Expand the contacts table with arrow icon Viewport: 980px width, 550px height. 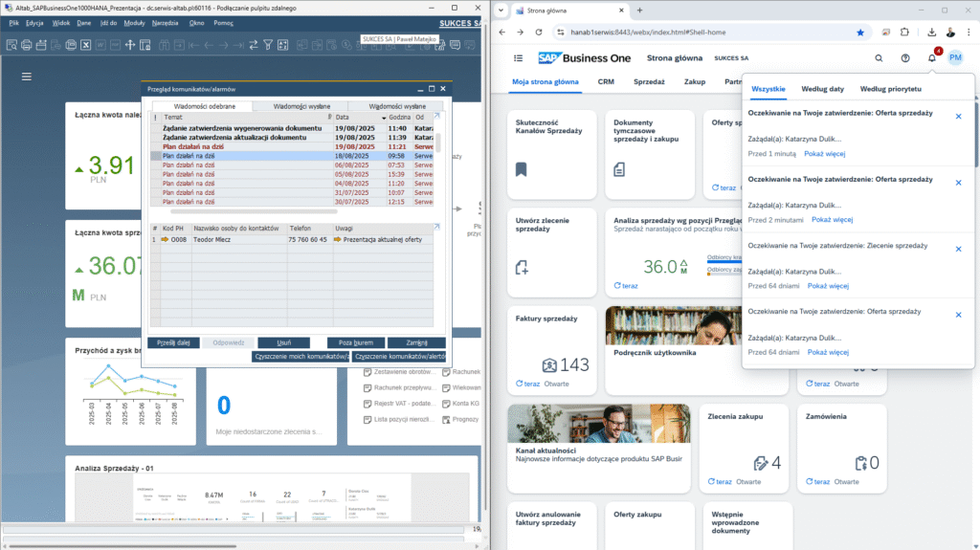[x=436, y=228]
